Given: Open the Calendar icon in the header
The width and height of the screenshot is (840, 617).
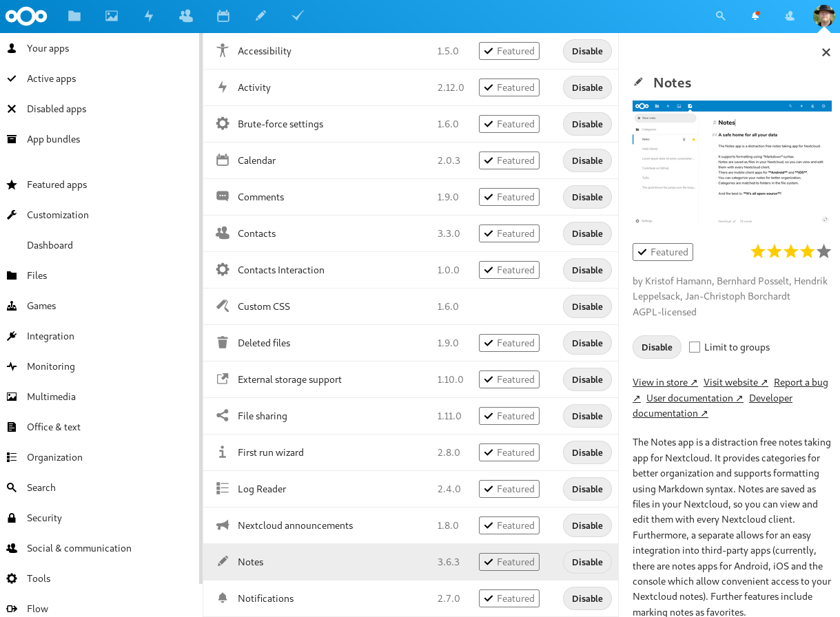Looking at the screenshot, I should [223, 16].
